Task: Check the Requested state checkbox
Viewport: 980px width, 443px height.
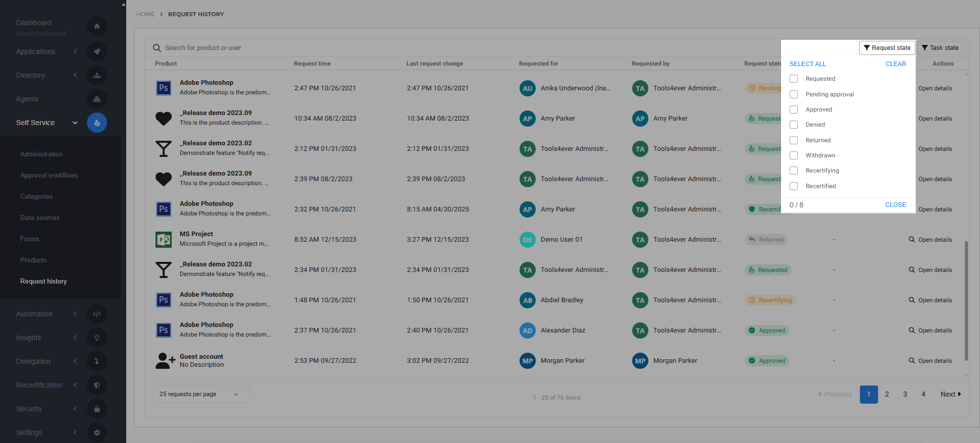Action: pos(794,79)
